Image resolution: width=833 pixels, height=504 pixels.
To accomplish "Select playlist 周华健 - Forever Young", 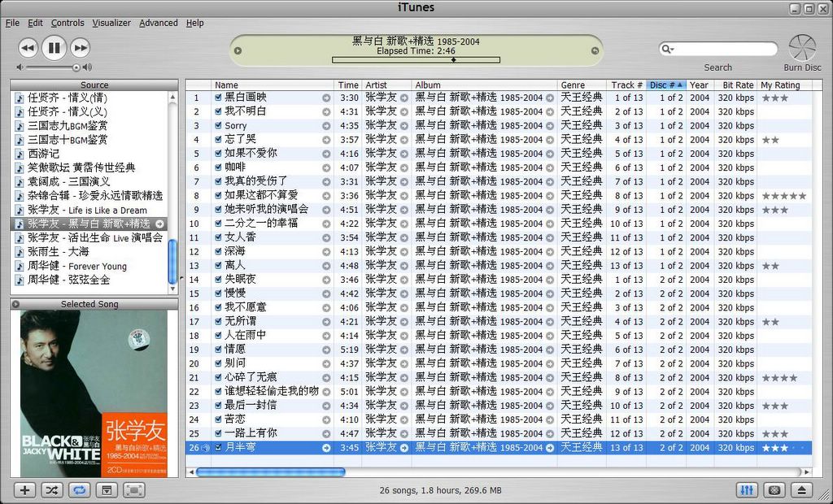I will click(x=89, y=266).
